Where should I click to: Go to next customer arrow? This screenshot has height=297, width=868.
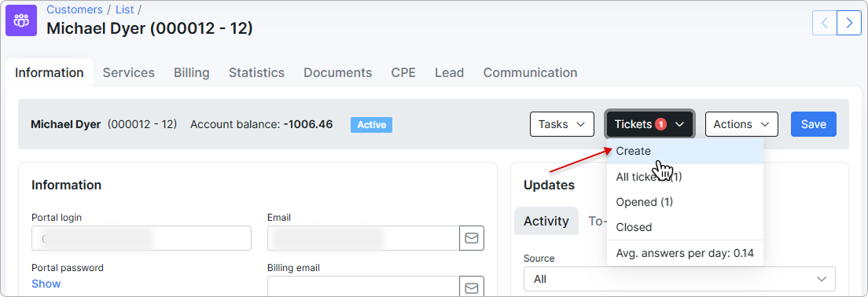(x=849, y=23)
